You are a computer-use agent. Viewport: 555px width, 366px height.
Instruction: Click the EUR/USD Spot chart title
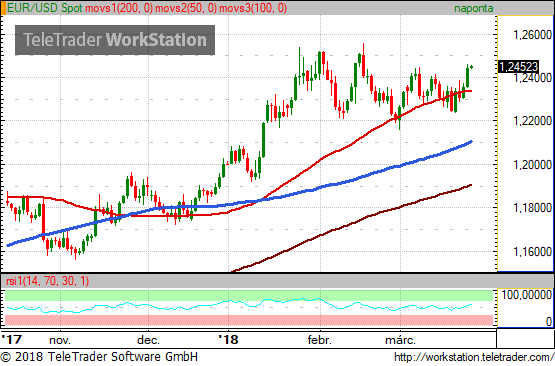click(x=45, y=8)
